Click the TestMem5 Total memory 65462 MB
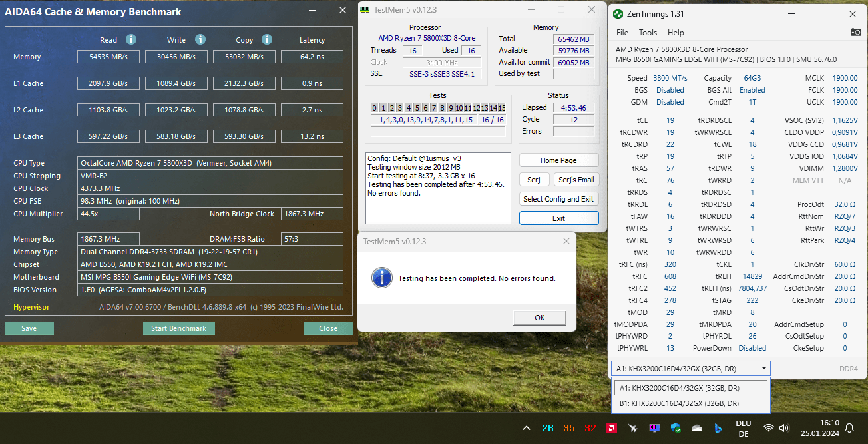The image size is (868, 444). click(x=574, y=39)
